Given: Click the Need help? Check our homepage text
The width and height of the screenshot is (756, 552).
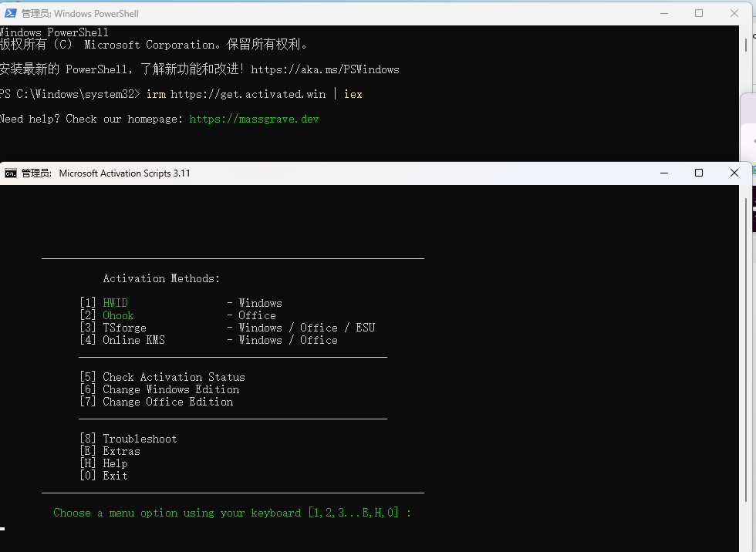Looking at the screenshot, I should click(91, 119).
